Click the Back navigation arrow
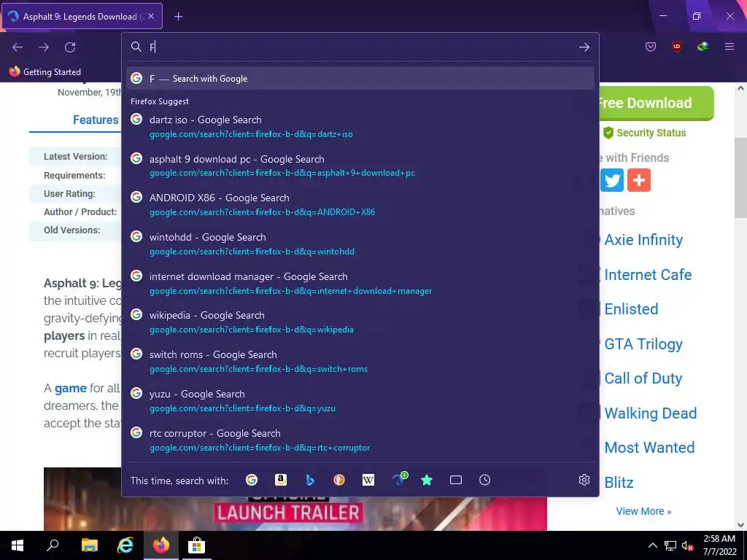Viewport: 747px width, 560px height. [x=18, y=47]
